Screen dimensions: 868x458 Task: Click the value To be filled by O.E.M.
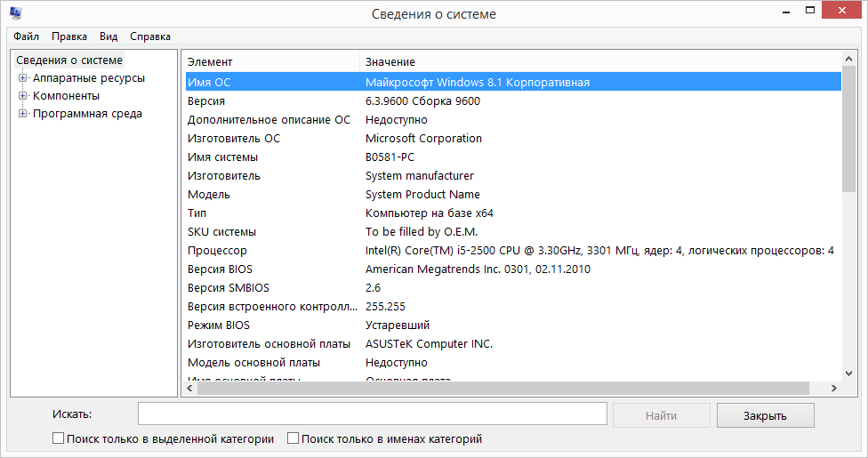coord(422,231)
